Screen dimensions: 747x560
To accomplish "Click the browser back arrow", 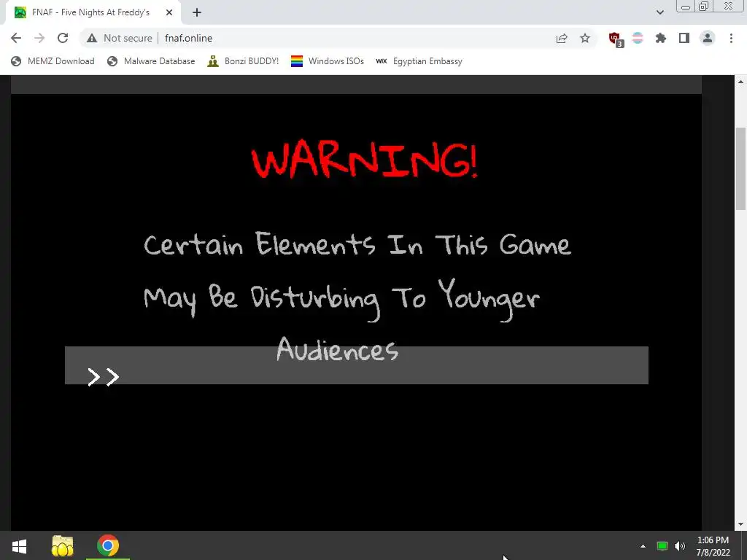I will pos(16,38).
